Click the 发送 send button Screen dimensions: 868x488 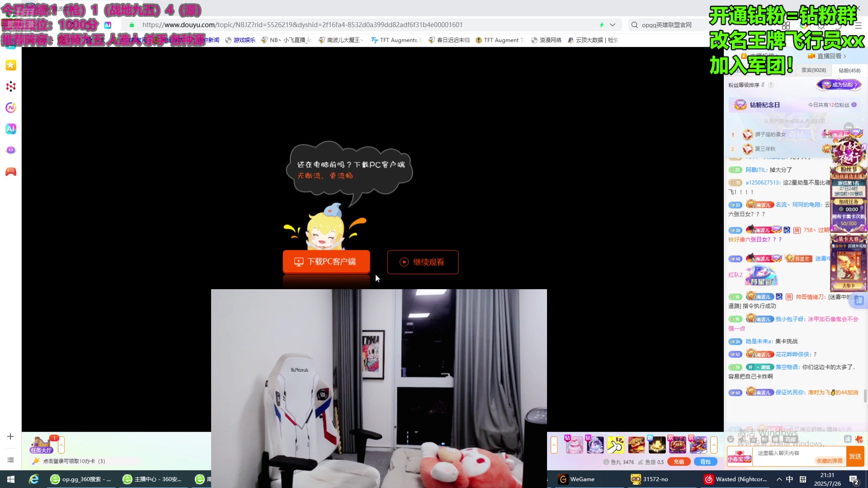(855, 456)
